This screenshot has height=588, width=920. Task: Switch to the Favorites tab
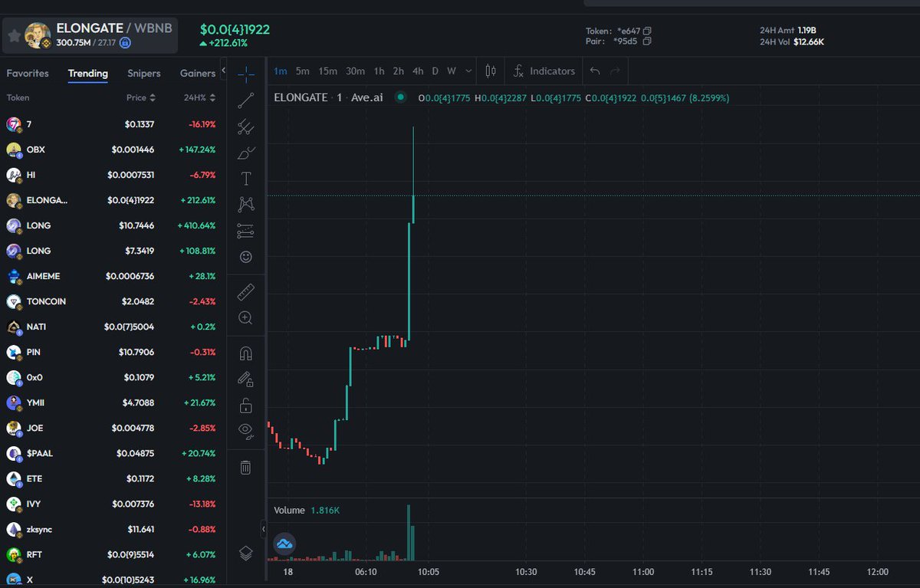28,74
